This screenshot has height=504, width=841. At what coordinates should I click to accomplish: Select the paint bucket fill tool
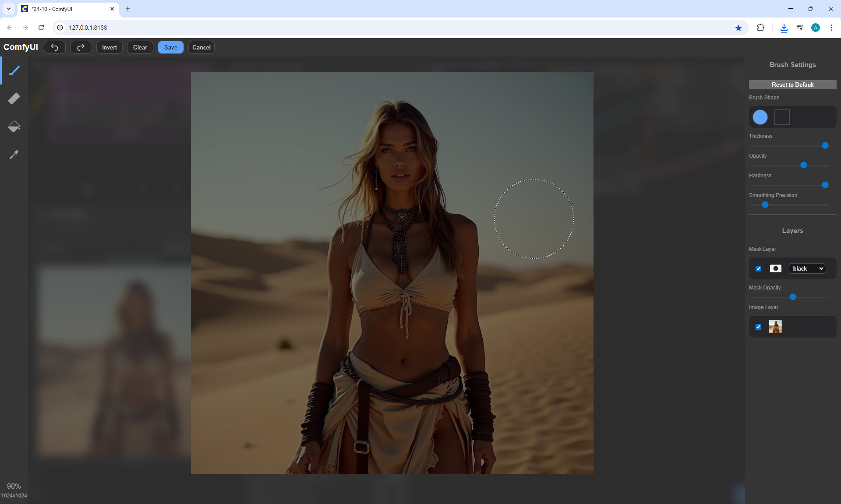[14, 127]
